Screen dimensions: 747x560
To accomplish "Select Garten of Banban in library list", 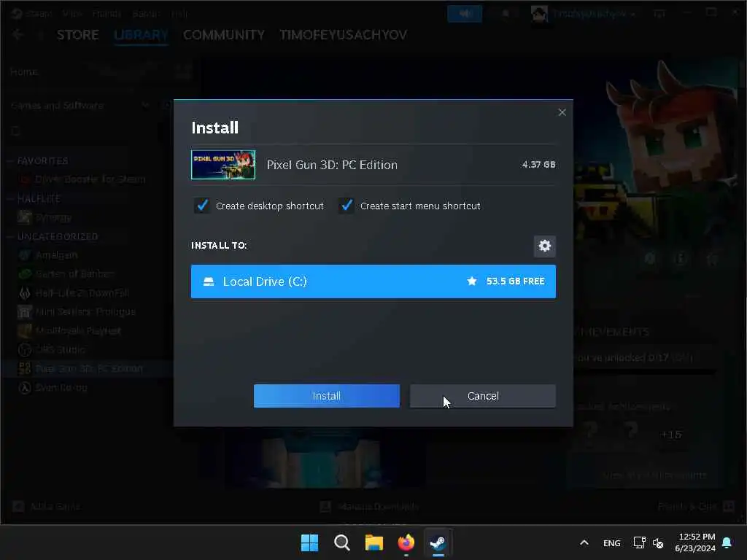I will 75,274.
